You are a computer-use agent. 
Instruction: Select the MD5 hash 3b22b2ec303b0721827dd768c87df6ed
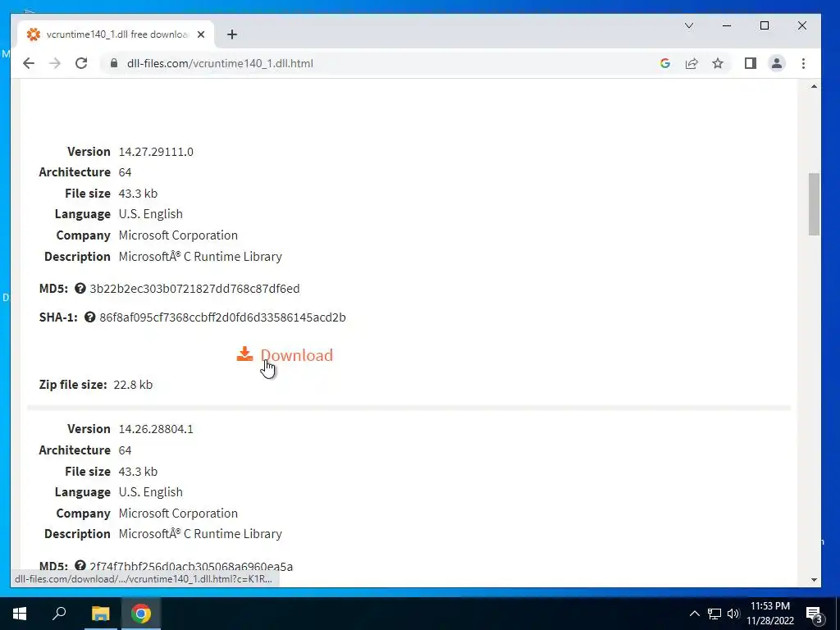point(195,288)
